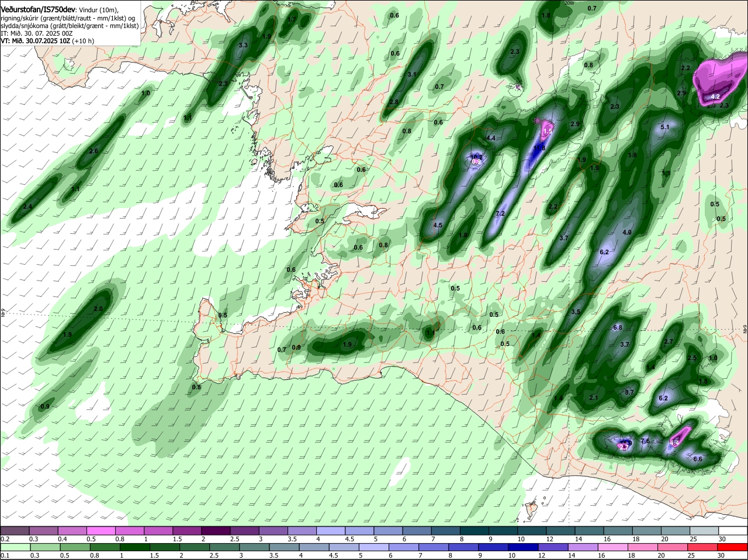Click the 'VT: Mið. 30.07.2025 10Z (+10 h)' line

pos(47,41)
